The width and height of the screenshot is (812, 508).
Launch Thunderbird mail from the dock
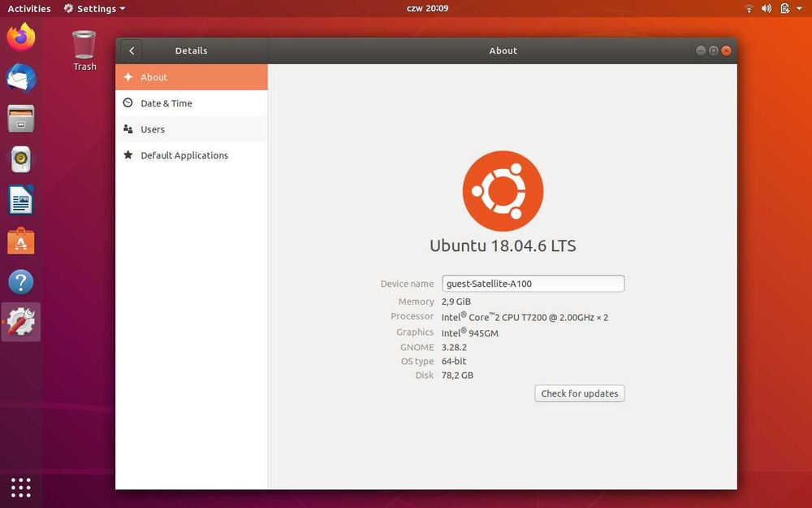click(21, 78)
